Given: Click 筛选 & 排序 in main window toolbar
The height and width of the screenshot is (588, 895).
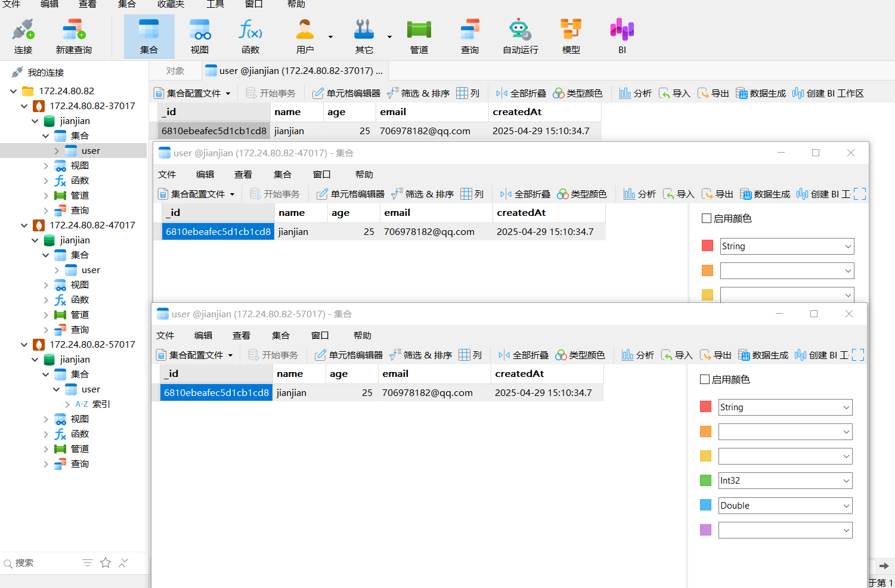Looking at the screenshot, I should click(x=419, y=93).
